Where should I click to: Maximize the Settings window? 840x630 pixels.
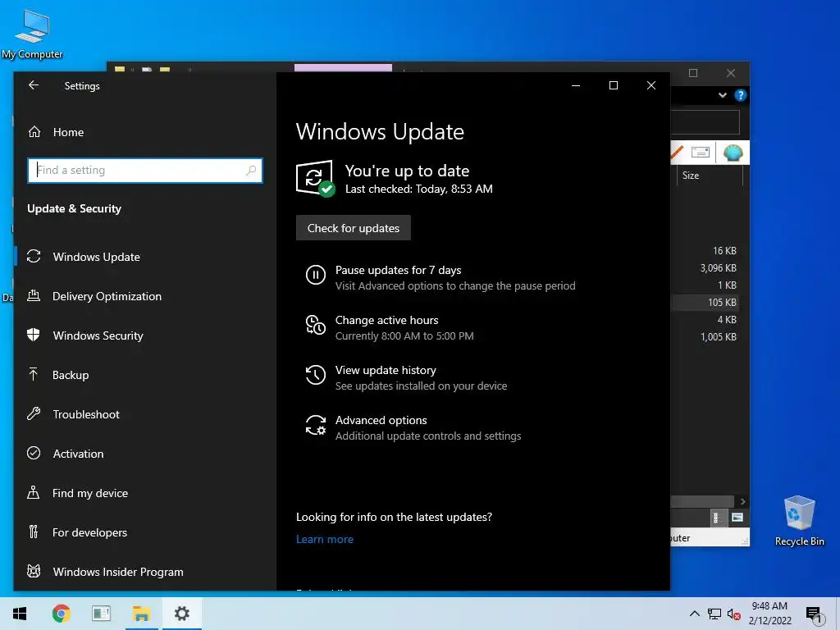(x=614, y=85)
